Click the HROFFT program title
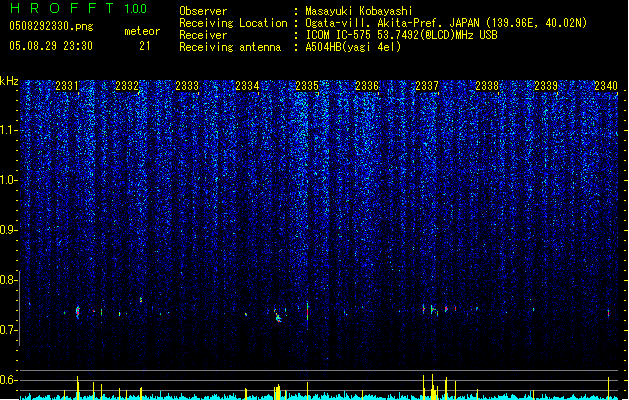629x400 pixels. point(62,8)
